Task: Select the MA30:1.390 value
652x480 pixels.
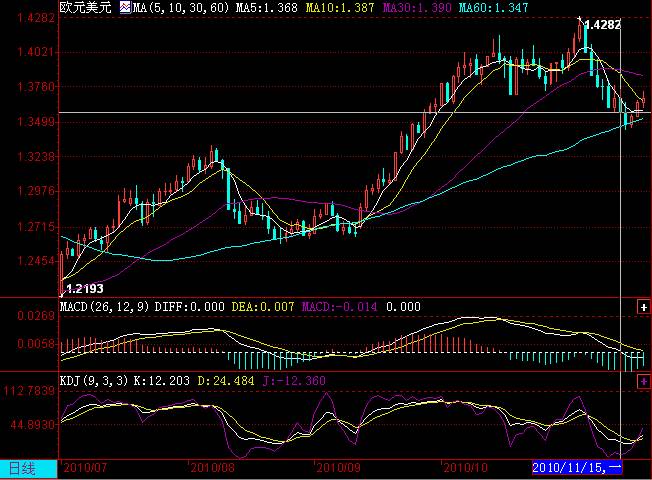Action: click(x=417, y=7)
